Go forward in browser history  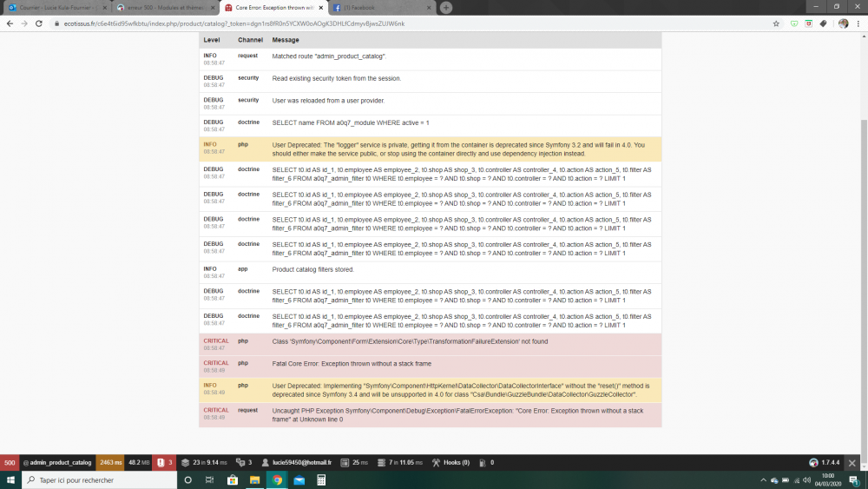tap(24, 23)
